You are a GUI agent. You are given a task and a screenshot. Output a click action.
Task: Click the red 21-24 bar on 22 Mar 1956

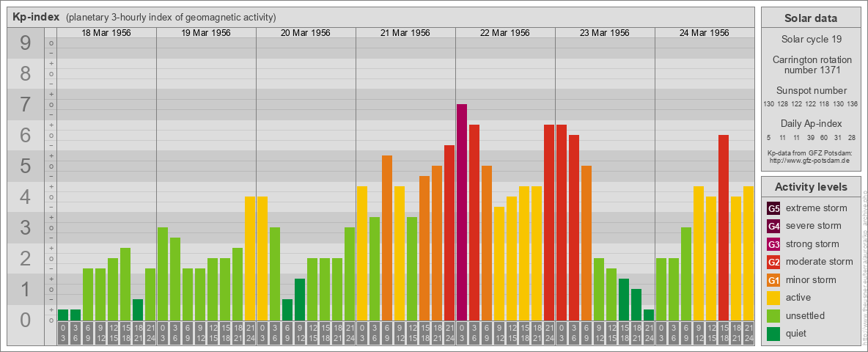(x=549, y=222)
